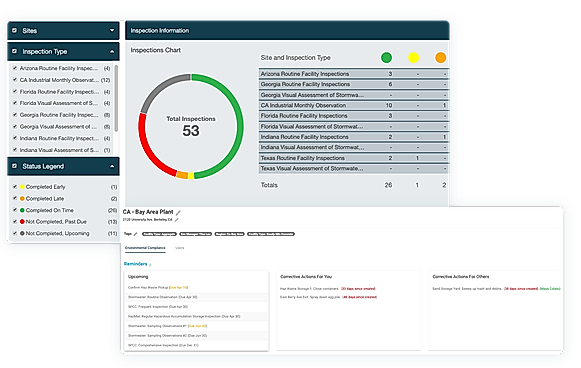Toggle Florida Routine Facility Inspections checkbox
The image size is (581, 368).
pos(15,91)
